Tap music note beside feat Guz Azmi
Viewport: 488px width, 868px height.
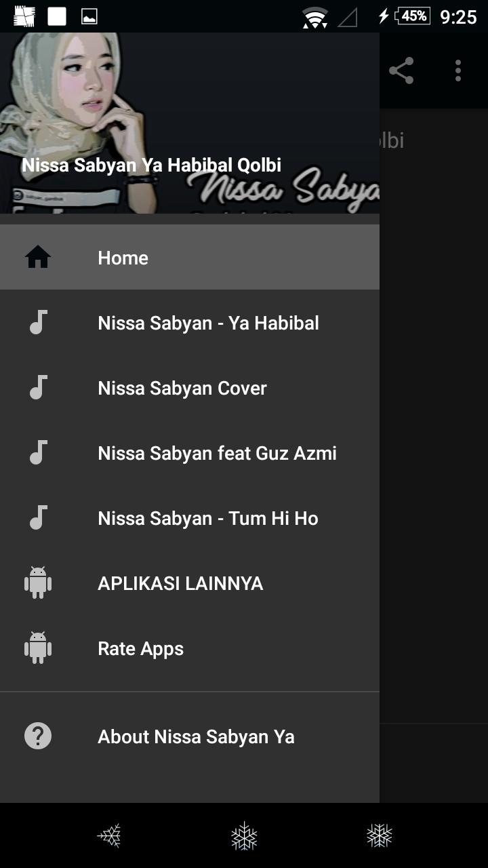pyautogui.click(x=38, y=453)
